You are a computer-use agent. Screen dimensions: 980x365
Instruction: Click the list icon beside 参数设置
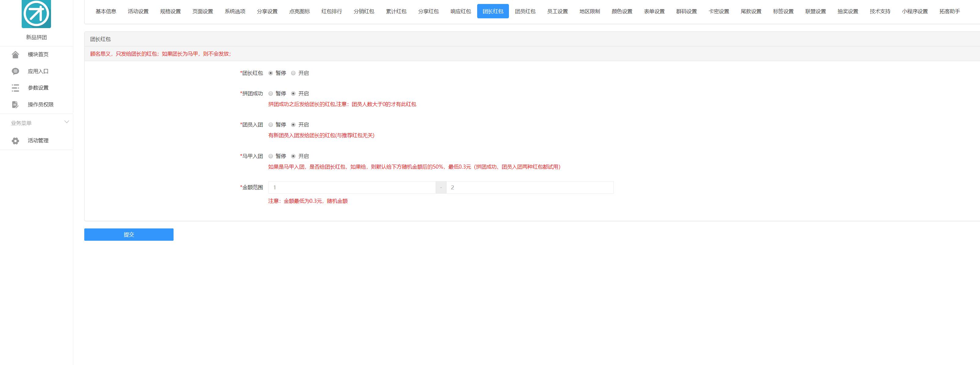pyautogui.click(x=15, y=88)
